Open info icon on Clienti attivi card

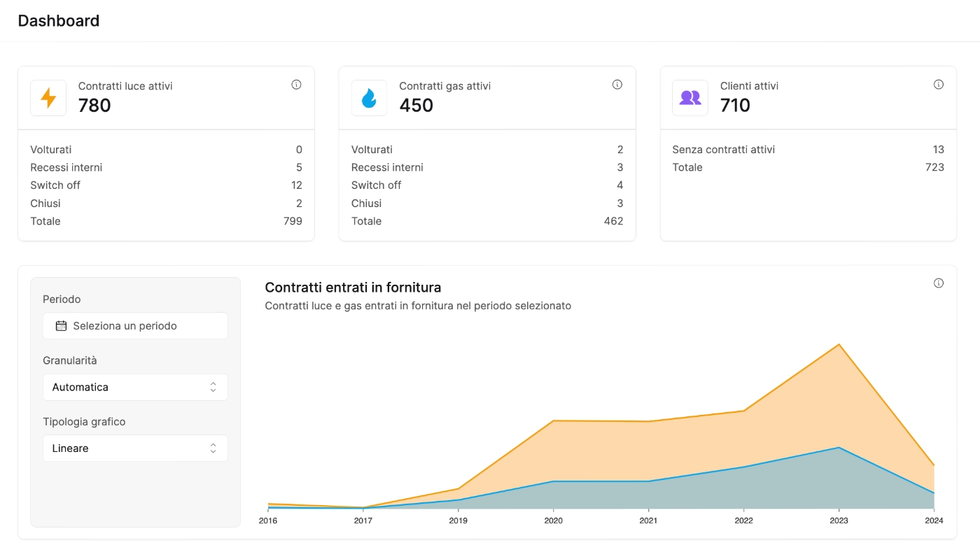(939, 85)
